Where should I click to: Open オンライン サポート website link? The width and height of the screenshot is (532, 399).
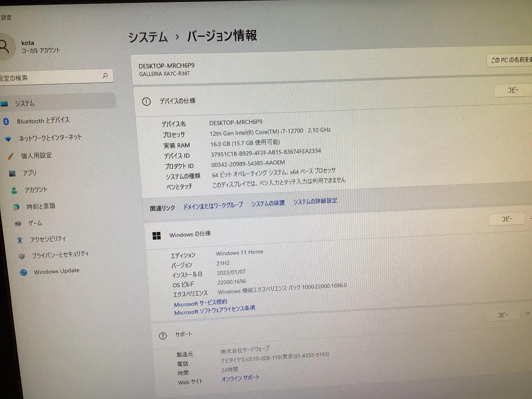(x=241, y=378)
